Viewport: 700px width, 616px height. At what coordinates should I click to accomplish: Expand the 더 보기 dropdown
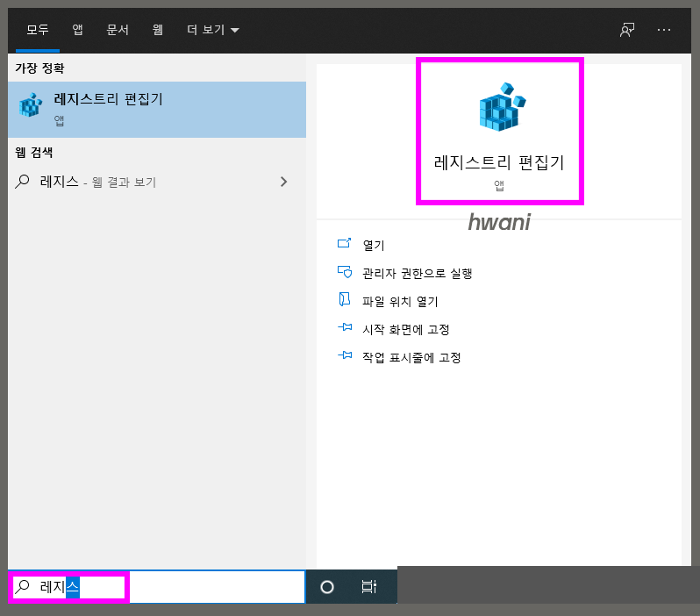[213, 30]
